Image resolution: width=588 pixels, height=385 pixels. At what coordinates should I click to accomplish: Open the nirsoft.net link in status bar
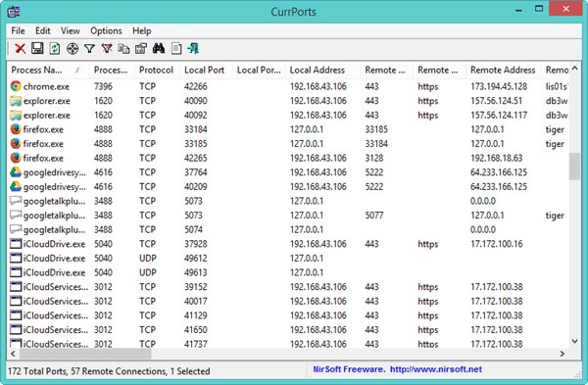(436, 369)
